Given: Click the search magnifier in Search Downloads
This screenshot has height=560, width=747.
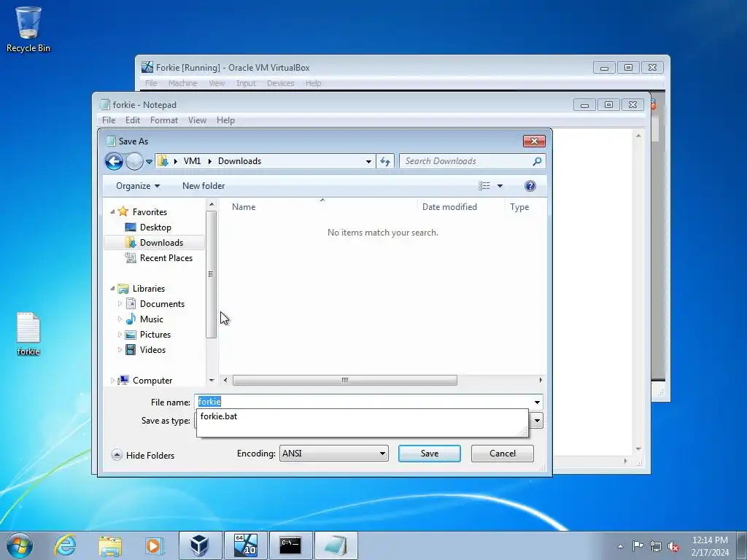Looking at the screenshot, I should coord(537,161).
